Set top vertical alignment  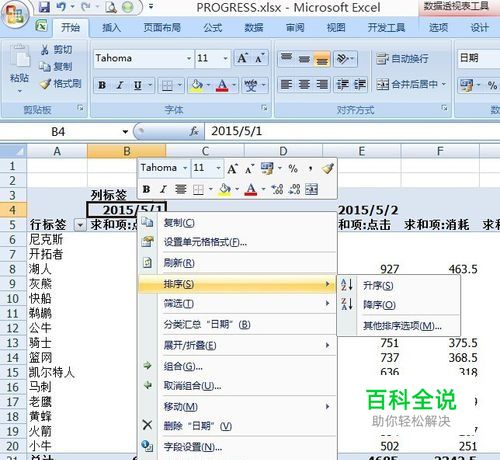pos(286,59)
